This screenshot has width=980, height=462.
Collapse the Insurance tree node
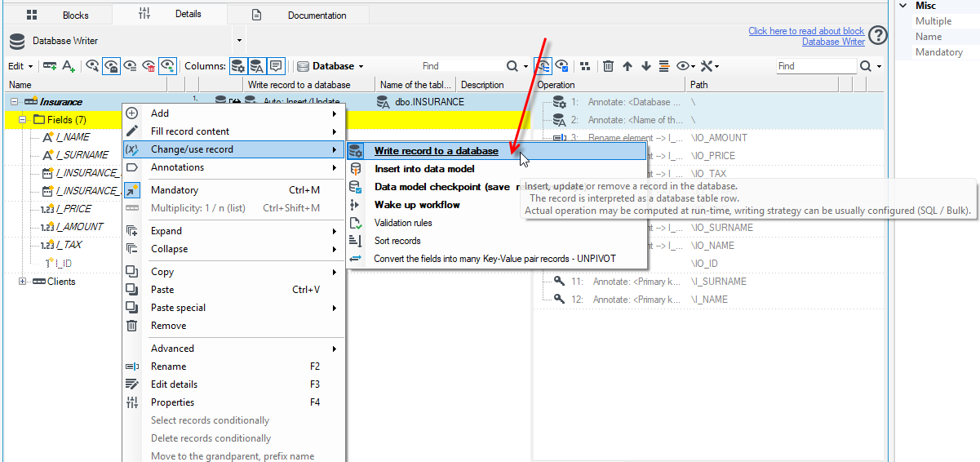pos(14,102)
